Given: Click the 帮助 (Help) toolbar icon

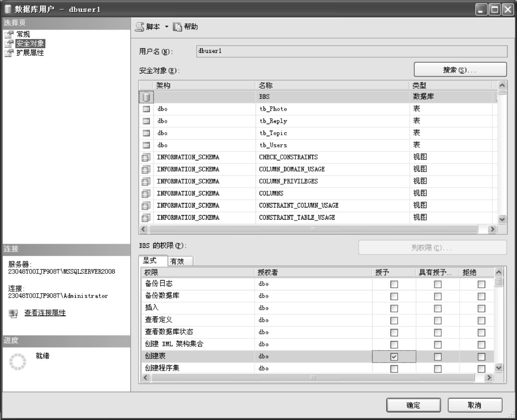Looking at the screenshot, I should (177, 27).
